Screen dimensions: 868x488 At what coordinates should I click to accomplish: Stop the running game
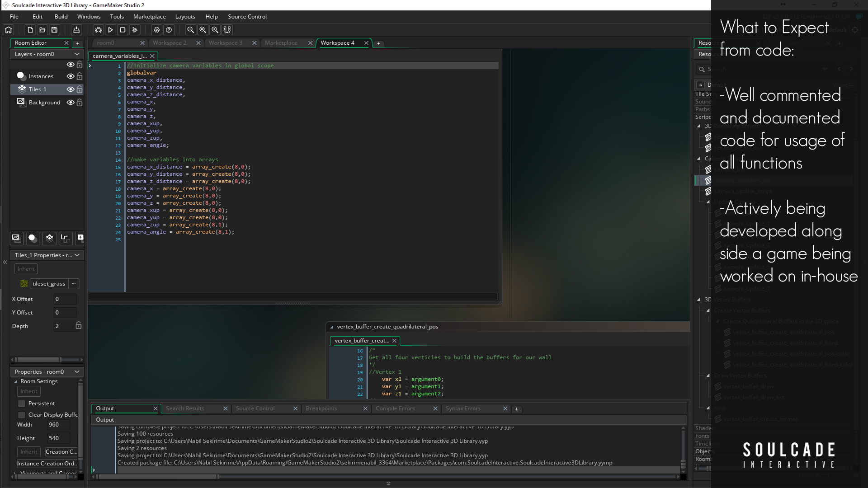pyautogui.click(x=123, y=30)
